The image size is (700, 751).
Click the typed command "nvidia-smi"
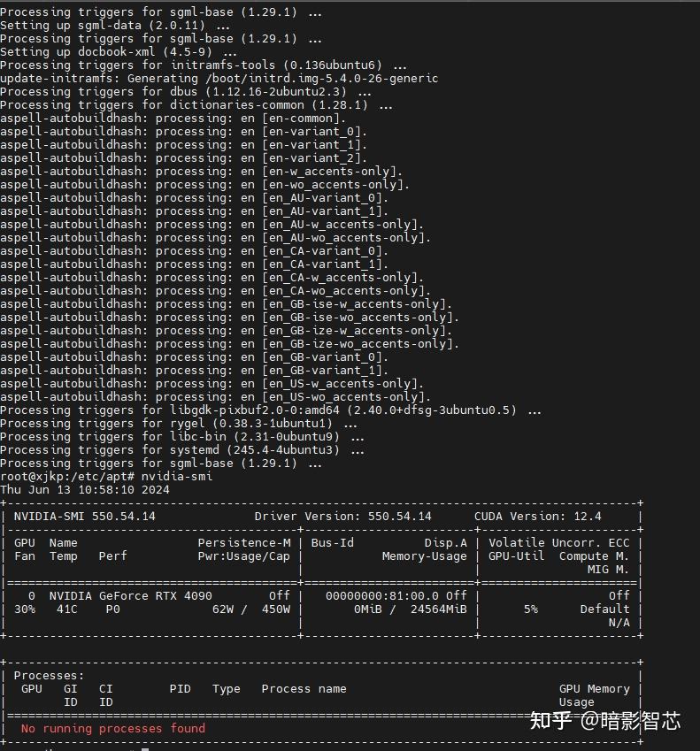click(x=177, y=477)
